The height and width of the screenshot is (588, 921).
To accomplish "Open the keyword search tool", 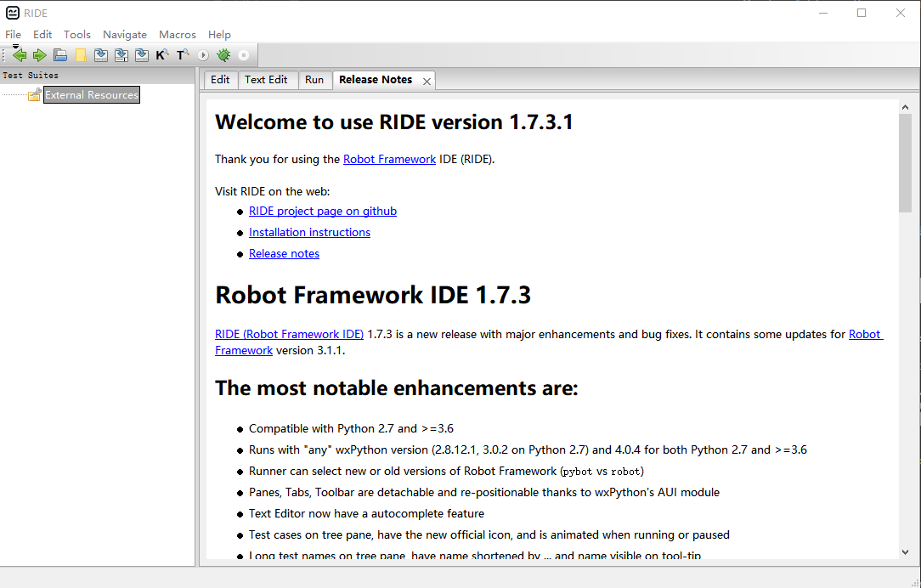I will pyautogui.click(x=161, y=54).
